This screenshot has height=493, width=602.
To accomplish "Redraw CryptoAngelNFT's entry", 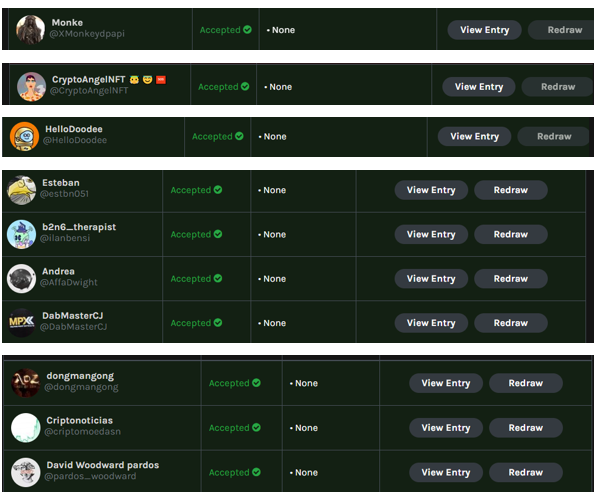I will coord(557,86).
